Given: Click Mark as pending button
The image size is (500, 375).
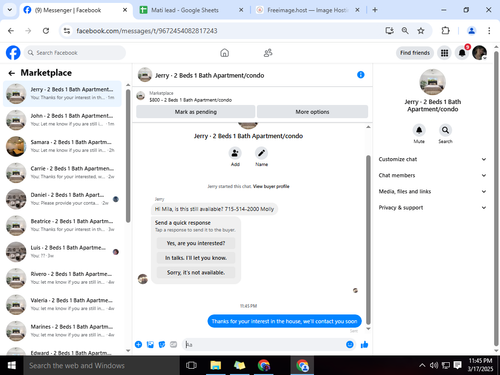Looking at the screenshot, I should (x=196, y=112).
